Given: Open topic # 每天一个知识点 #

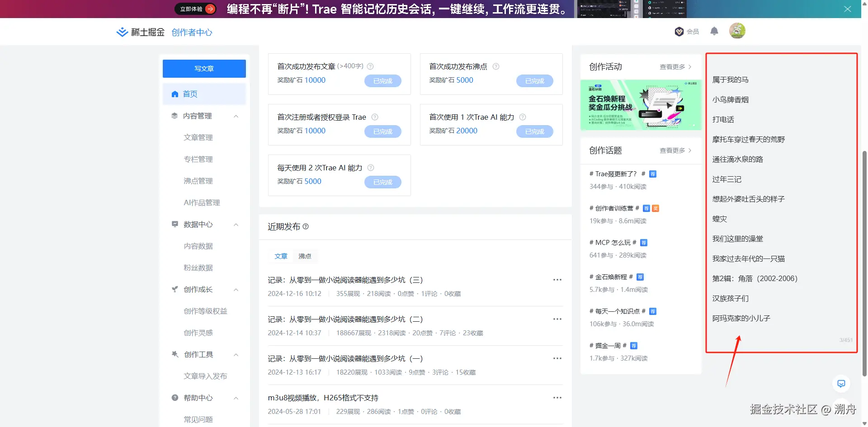Looking at the screenshot, I should [618, 311].
